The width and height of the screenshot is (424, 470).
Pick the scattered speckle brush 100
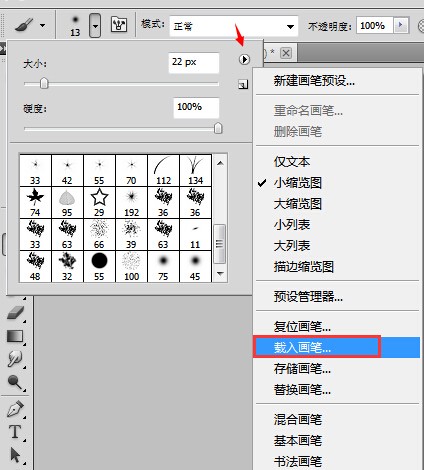pos(131,266)
